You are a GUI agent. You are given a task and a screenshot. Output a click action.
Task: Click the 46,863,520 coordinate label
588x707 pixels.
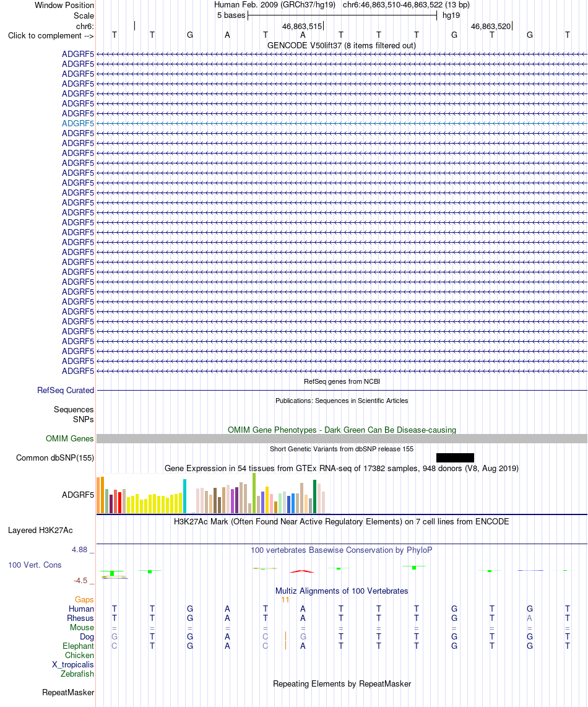[x=491, y=27]
